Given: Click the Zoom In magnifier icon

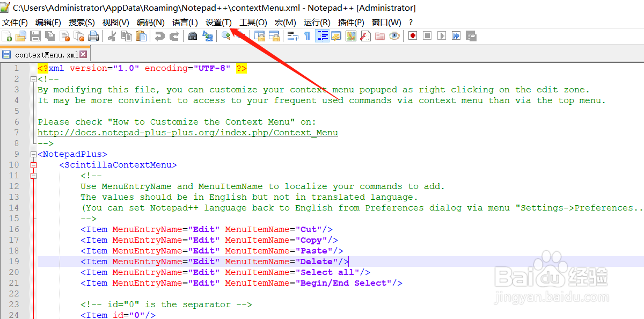Looking at the screenshot, I should click(226, 36).
